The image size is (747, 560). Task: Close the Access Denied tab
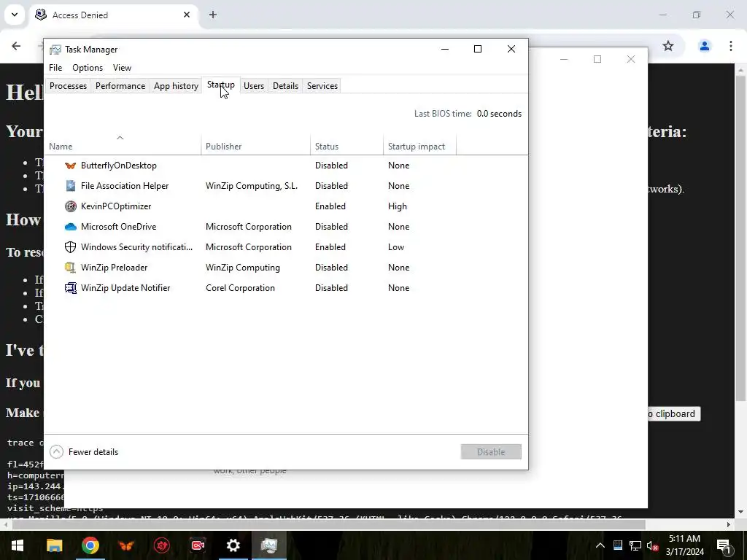click(187, 15)
